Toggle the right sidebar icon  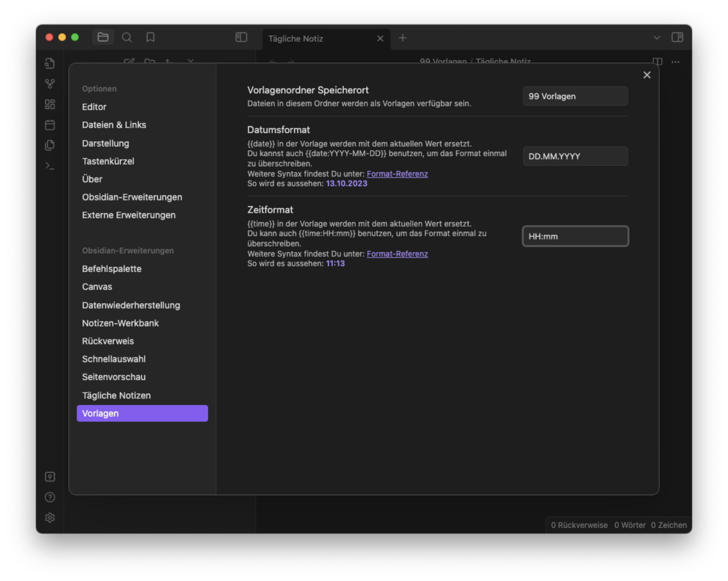[677, 37]
